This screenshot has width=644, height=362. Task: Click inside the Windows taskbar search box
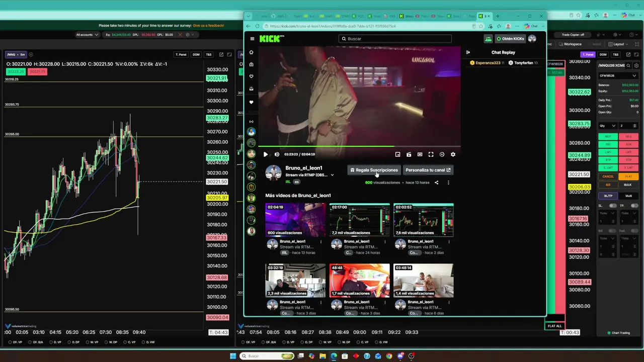click(267, 356)
